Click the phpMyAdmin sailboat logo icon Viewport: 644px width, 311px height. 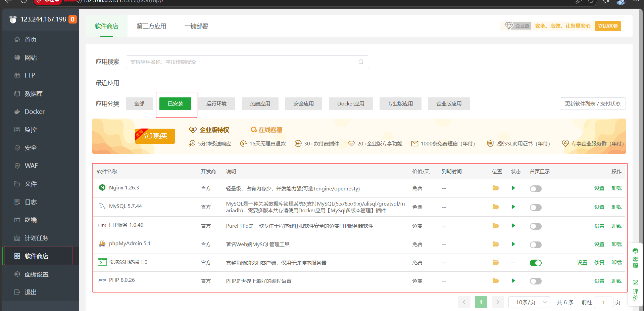102,243
